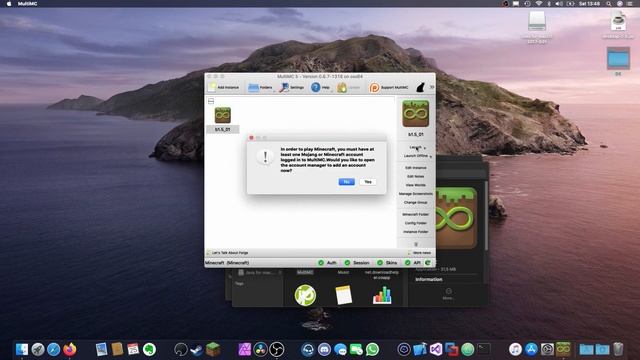
Task: Click the Update toolbar icon
Action: pos(342,87)
